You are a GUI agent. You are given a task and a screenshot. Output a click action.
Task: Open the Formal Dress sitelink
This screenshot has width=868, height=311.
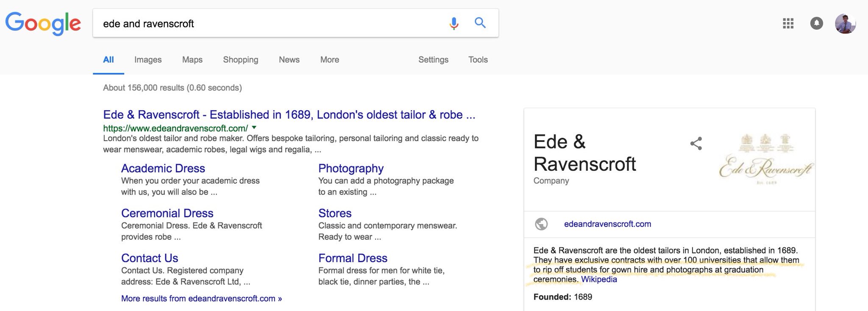coord(353,258)
